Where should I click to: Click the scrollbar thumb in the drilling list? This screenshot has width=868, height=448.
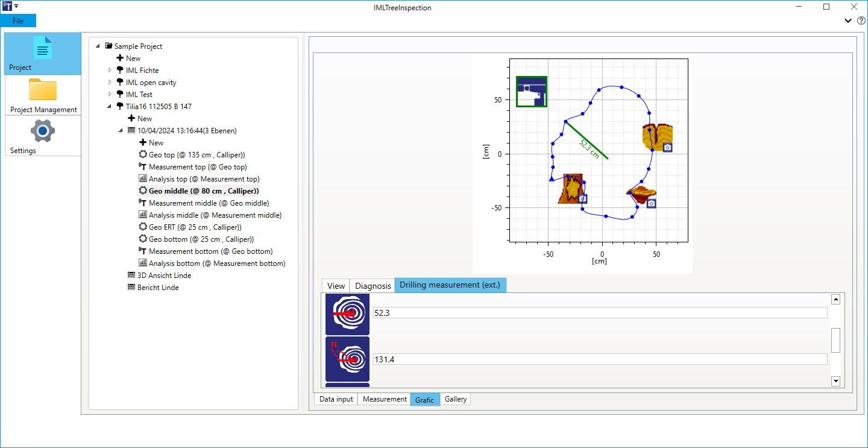click(835, 340)
